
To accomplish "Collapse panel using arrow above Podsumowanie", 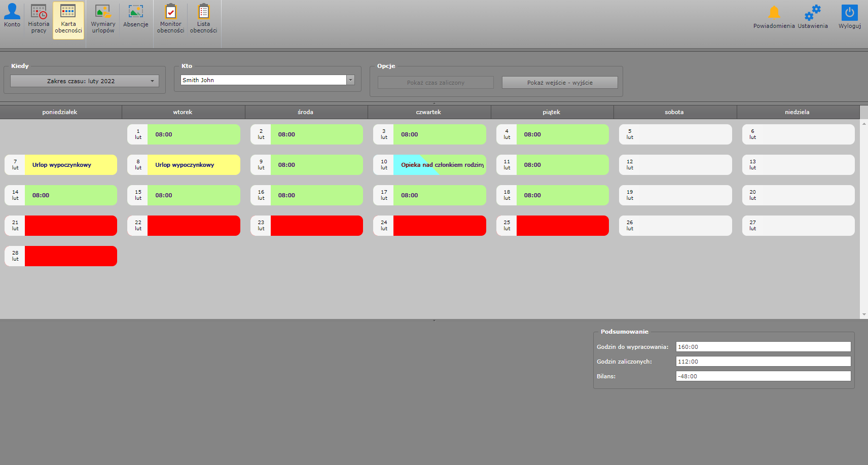I will (x=434, y=320).
